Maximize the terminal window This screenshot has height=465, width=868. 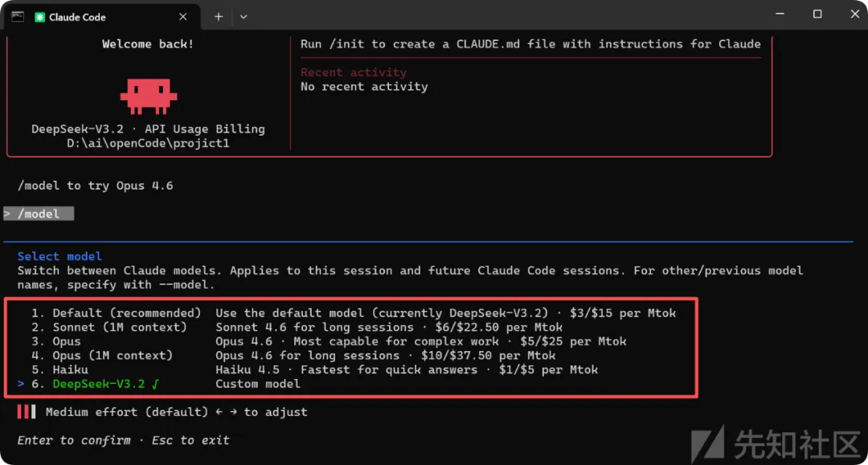pyautogui.click(x=817, y=14)
